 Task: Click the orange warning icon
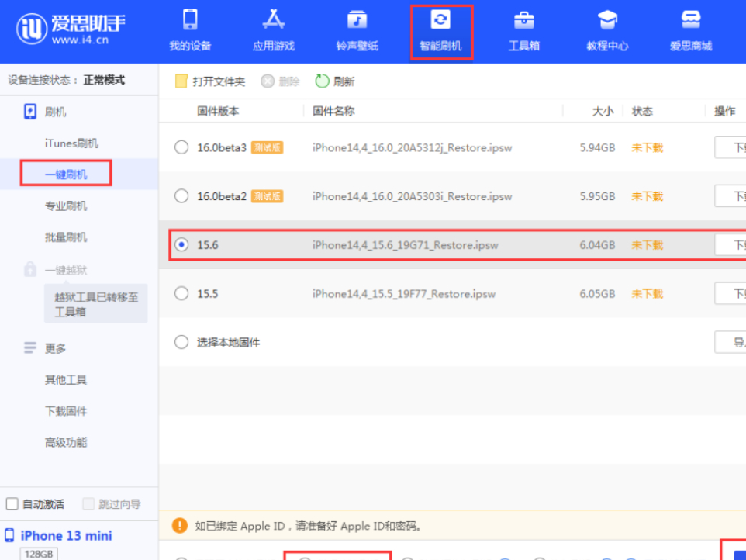pyautogui.click(x=179, y=526)
